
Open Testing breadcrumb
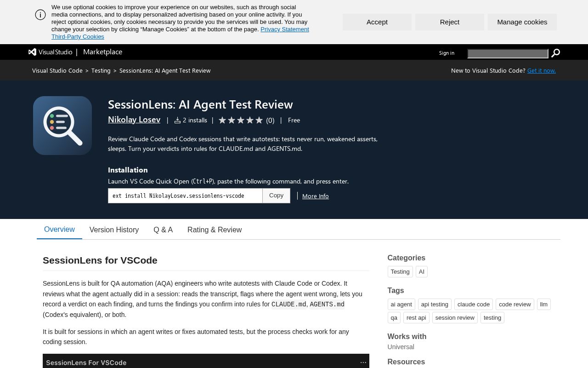(x=101, y=70)
